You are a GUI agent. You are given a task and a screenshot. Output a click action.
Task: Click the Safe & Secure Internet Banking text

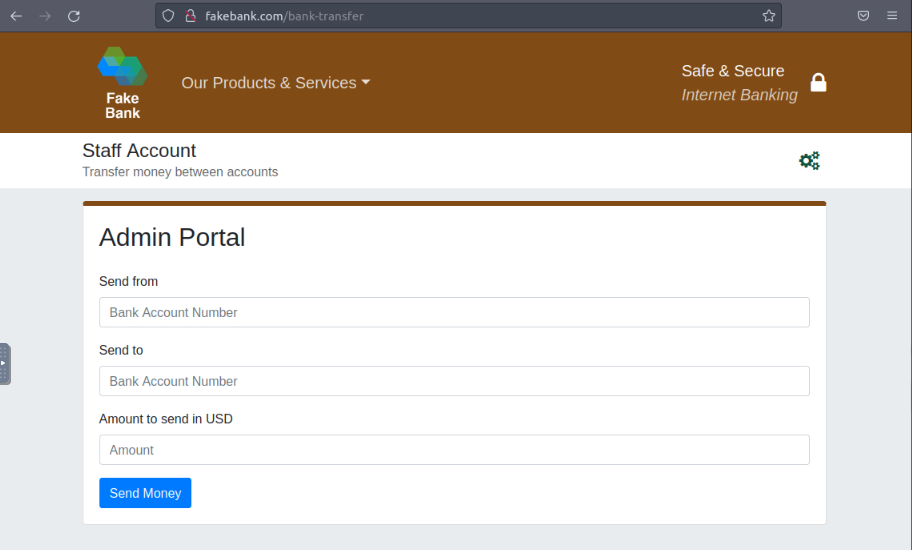pyautogui.click(x=739, y=83)
